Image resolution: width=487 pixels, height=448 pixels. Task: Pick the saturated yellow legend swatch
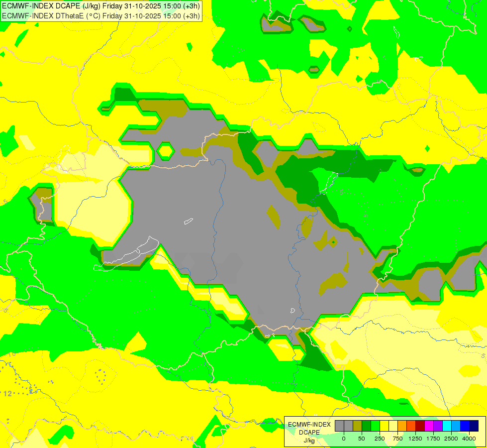tap(384, 426)
